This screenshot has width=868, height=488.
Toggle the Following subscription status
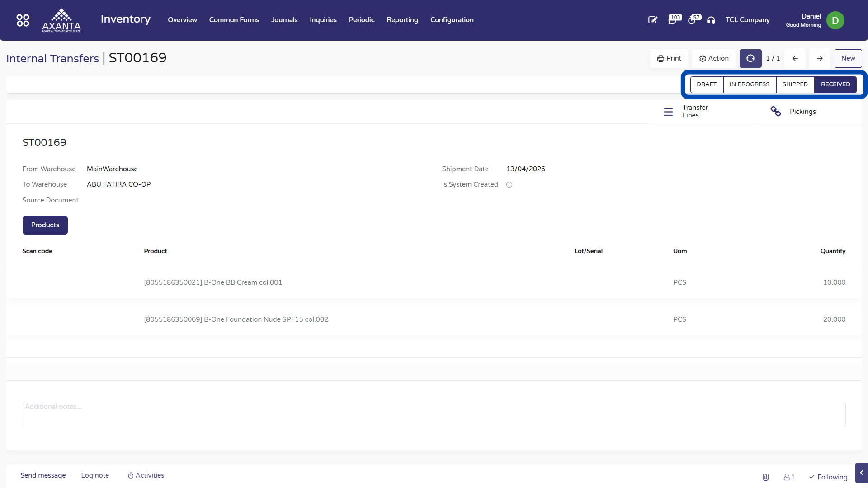pyautogui.click(x=828, y=477)
